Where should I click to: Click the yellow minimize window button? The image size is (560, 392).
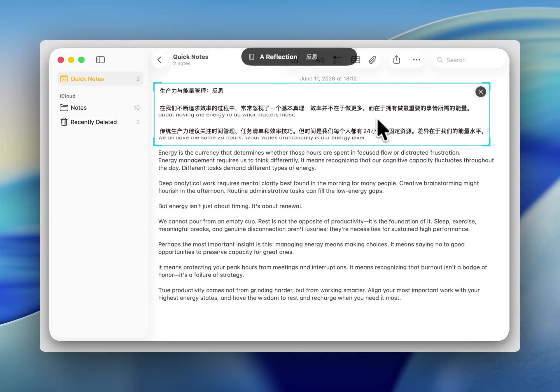[71, 60]
